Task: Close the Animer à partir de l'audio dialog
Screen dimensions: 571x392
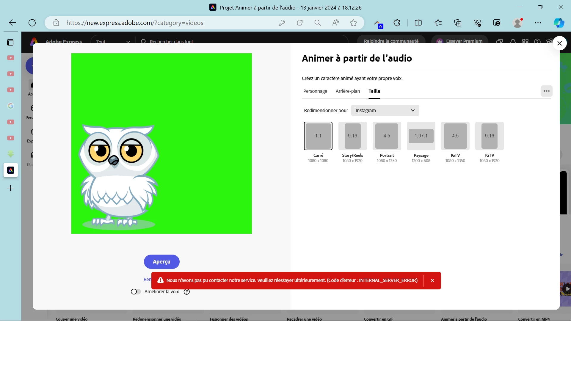Action: click(559, 43)
